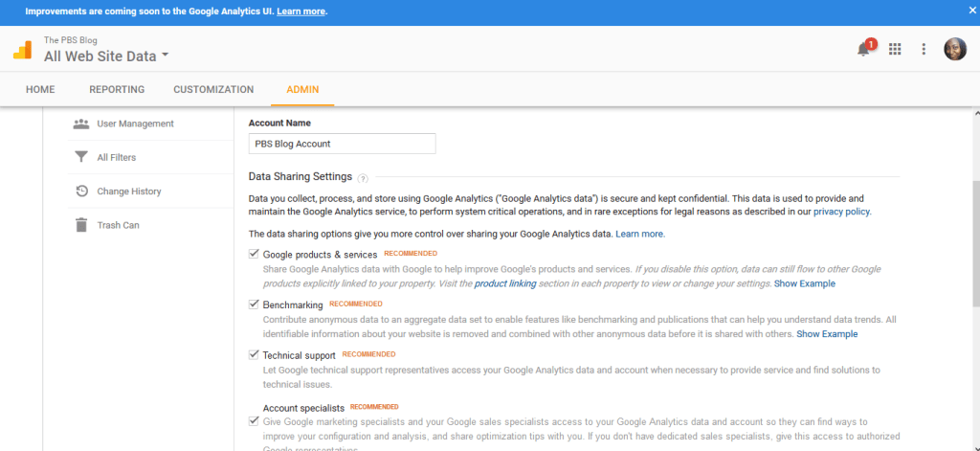The height and width of the screenshot is (451, 980).
Task: Click the Change History clock icon
Action: [81, 191]
